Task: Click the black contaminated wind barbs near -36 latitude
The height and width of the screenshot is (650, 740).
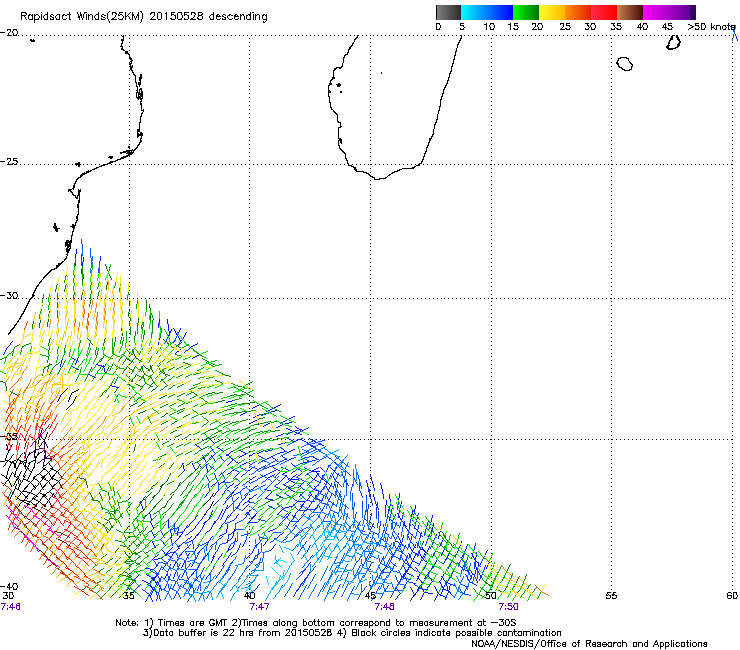Action: coord(33,477)
